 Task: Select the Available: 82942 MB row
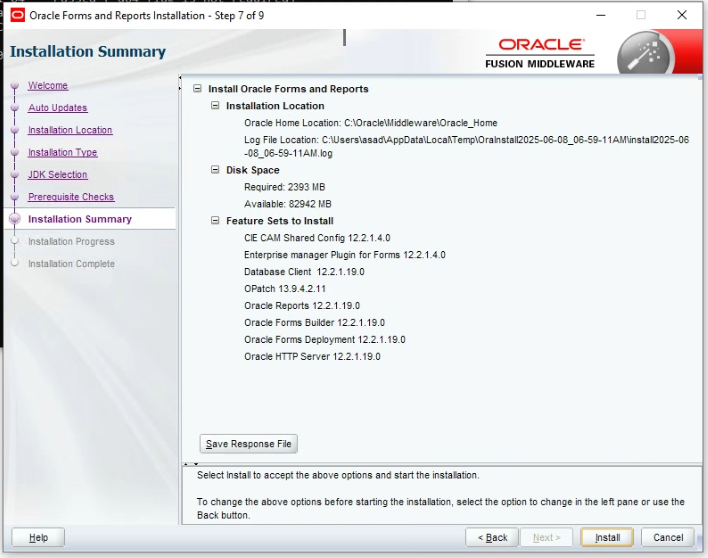(288, 204)
